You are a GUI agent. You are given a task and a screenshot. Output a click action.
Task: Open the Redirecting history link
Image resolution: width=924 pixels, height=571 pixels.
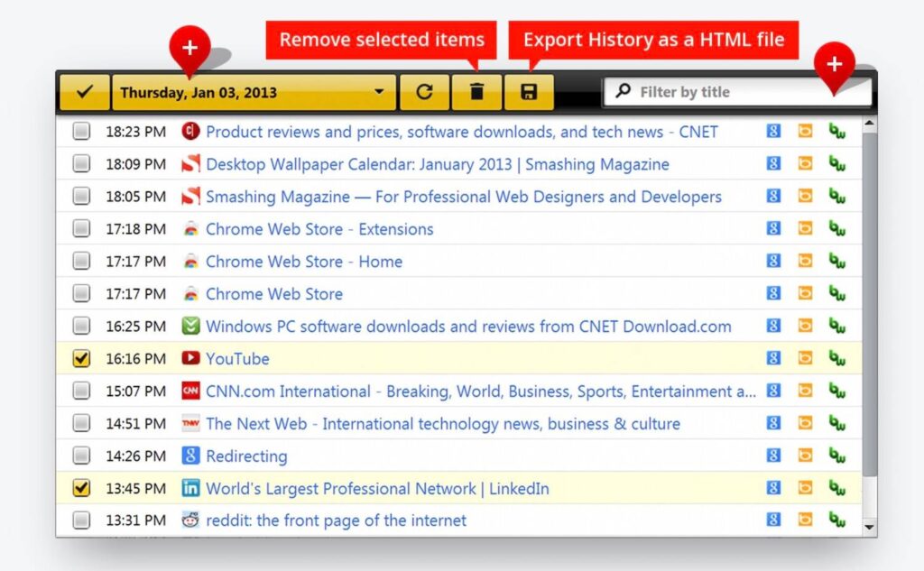point(246,456)
